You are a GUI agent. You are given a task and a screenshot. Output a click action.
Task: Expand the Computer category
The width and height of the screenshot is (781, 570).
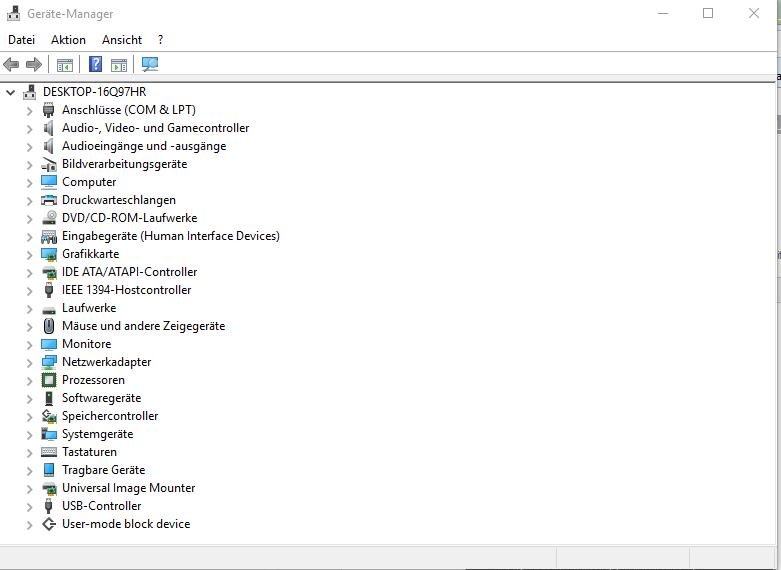click(29, 182)
